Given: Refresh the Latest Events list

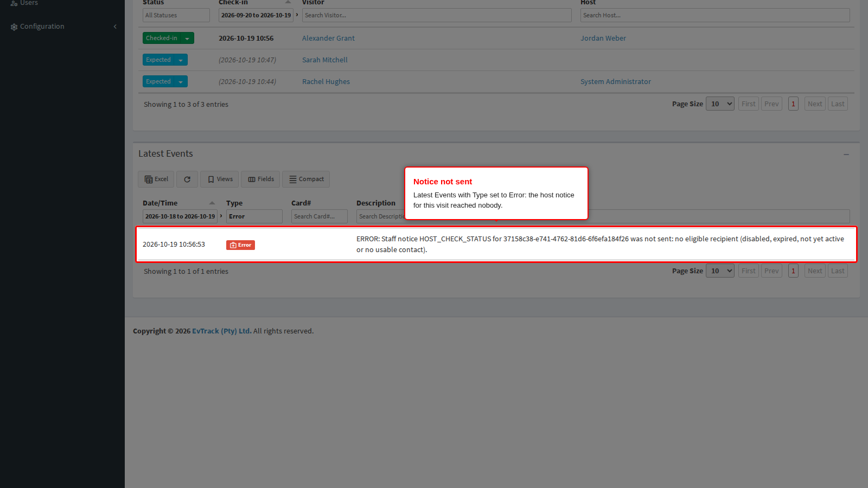Looking at the screenshot, I should [187, 179].
